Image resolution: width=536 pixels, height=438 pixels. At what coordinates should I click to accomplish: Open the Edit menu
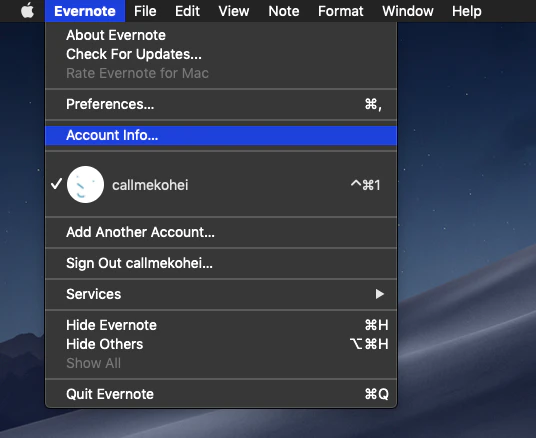pos(187,11)
